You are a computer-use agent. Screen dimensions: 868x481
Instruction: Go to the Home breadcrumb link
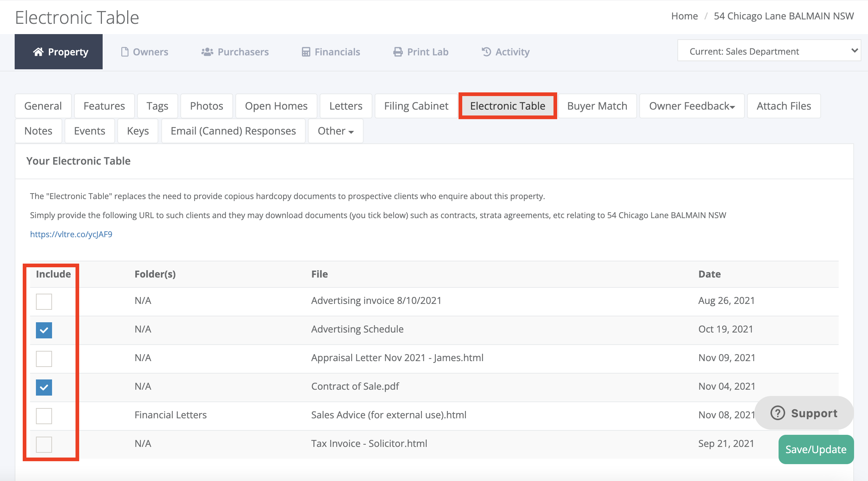point(684,16)
